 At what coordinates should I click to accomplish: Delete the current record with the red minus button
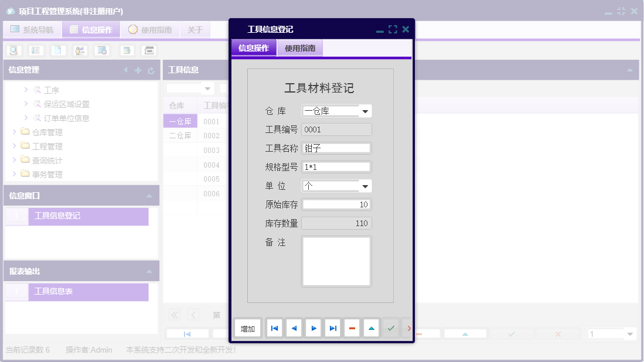(352, 328)
